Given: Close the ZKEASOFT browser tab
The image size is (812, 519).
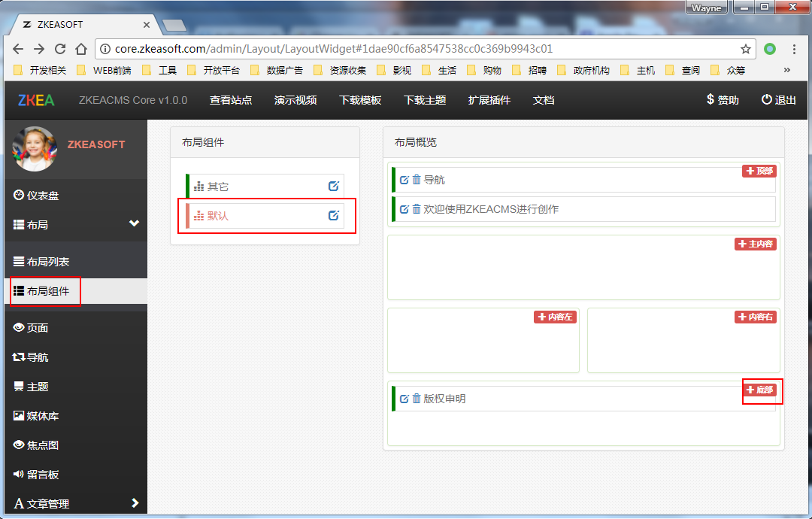Looking at the screenshot, I should [147, 24].
